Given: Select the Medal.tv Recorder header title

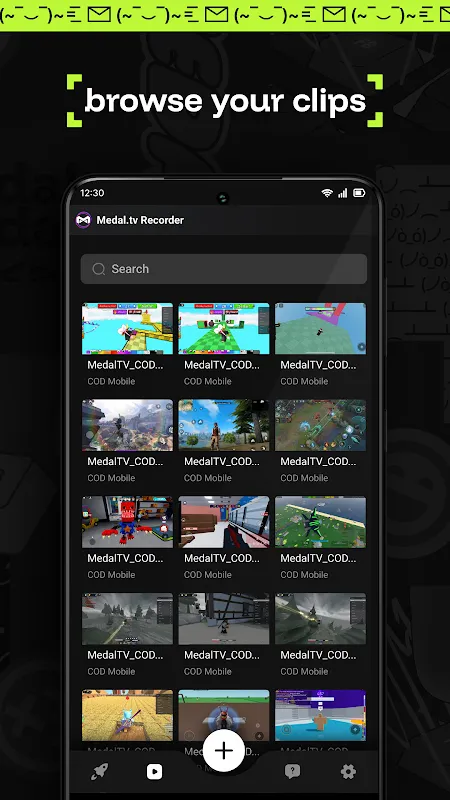Looking at the screenshot, I should pos(140,220).
